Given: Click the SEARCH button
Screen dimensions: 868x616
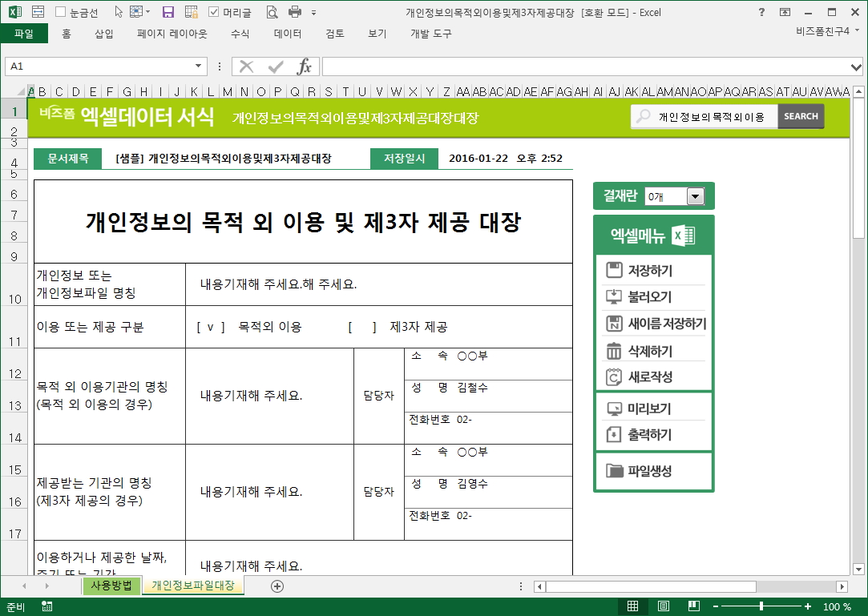Looking at the screenshot, I should pyautogui.click(x=800, y=116).
